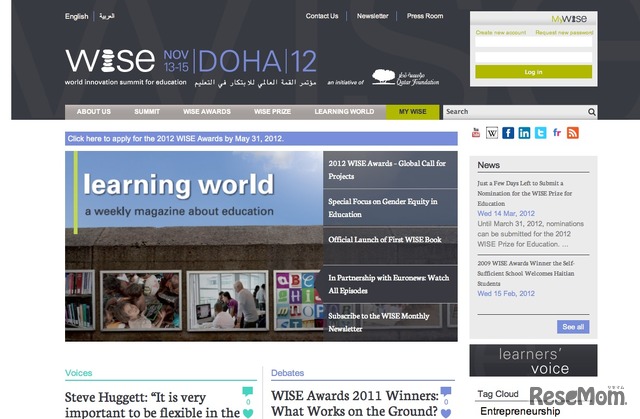Click heart icon beside WISE Awards 2011 Winners
640x419 pixels.
pyautogui.click(x=446, y=413)
